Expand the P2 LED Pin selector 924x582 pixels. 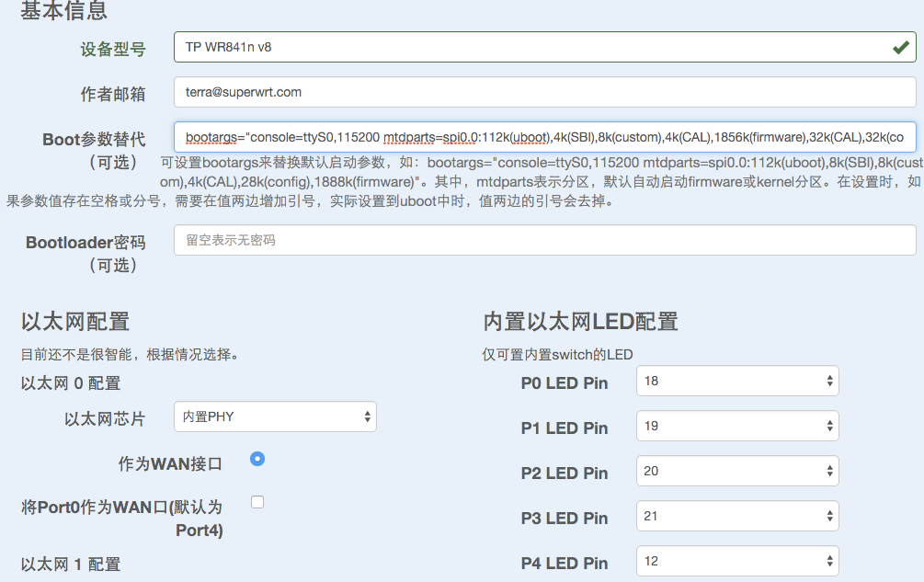click(737, 471)
